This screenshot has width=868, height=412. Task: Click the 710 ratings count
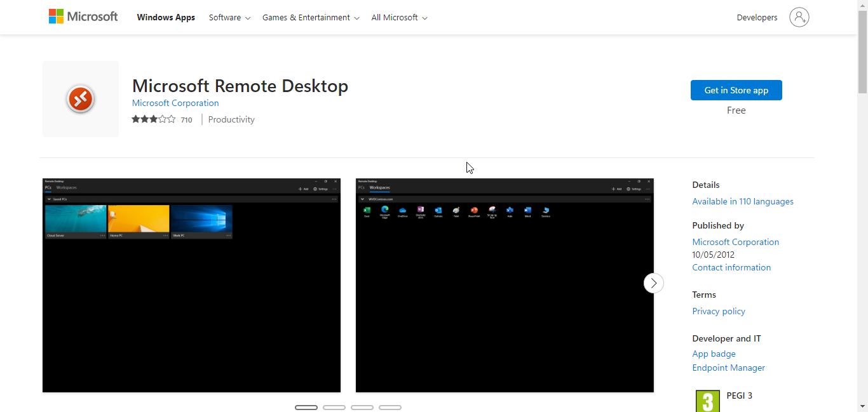coord(186,119)
